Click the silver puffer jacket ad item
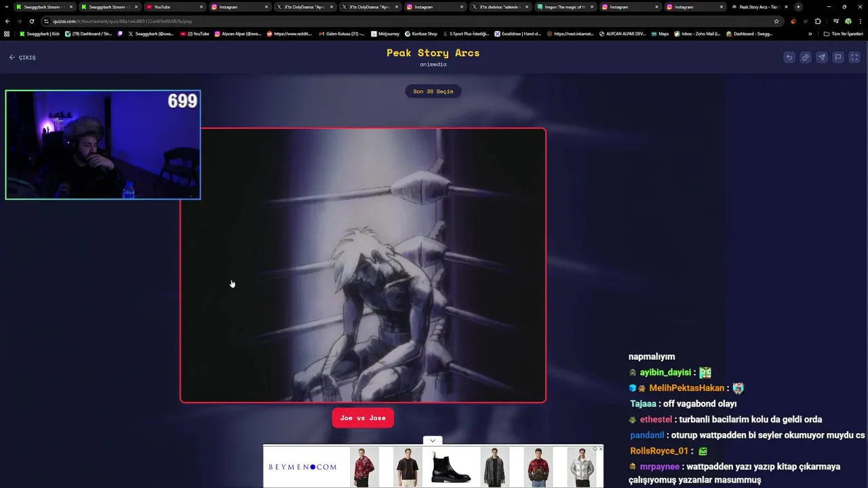 [582, 467]
